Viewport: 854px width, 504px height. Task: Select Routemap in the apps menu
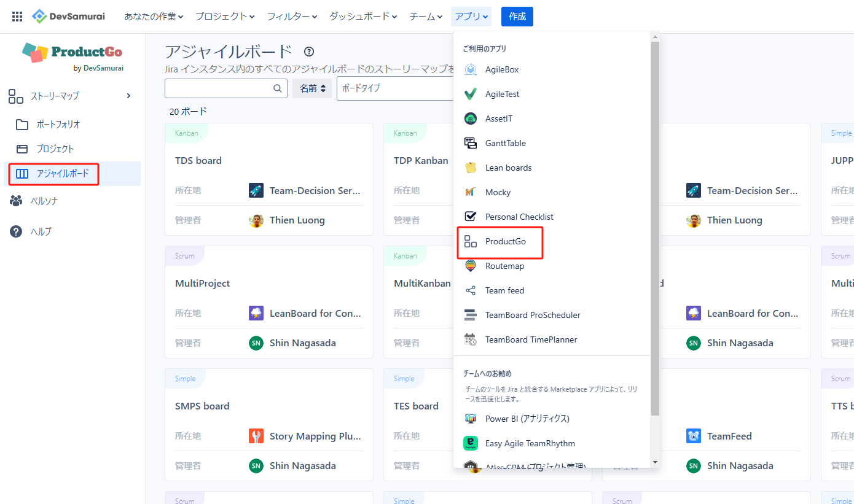pos(504,266)
